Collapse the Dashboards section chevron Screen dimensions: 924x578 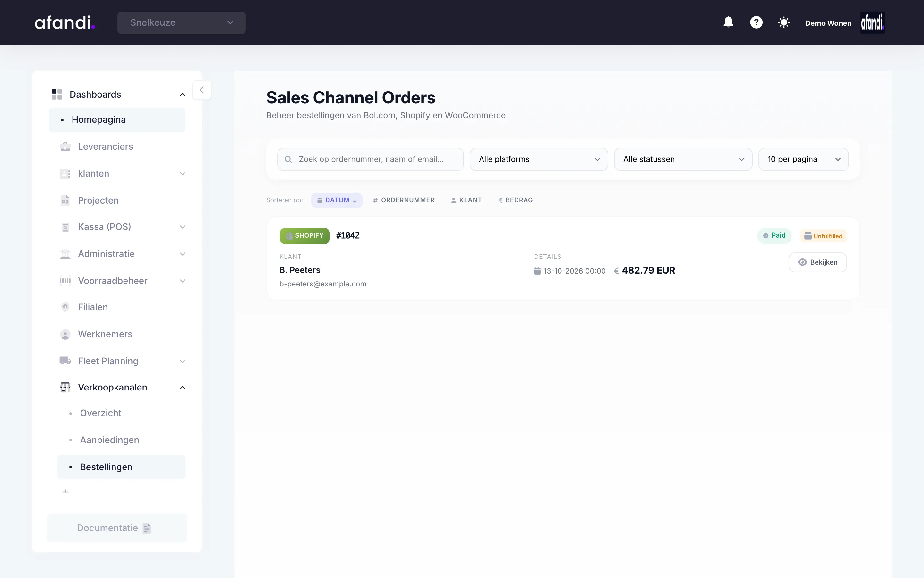point(183,95)
